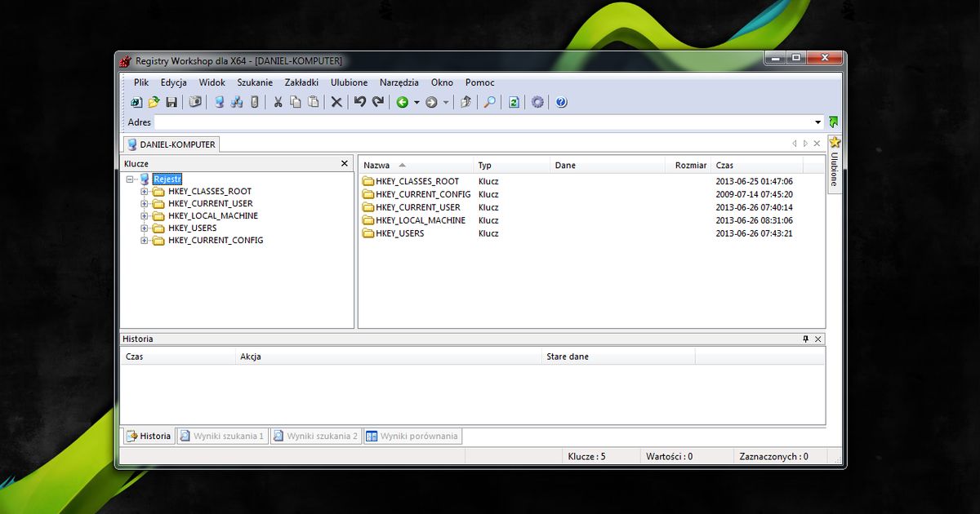Image resolution: width=980 pixels, height=514 pixels.
Task: Expand the HKEY_CLASSES_ROOT tree branch
Action: 145,191
